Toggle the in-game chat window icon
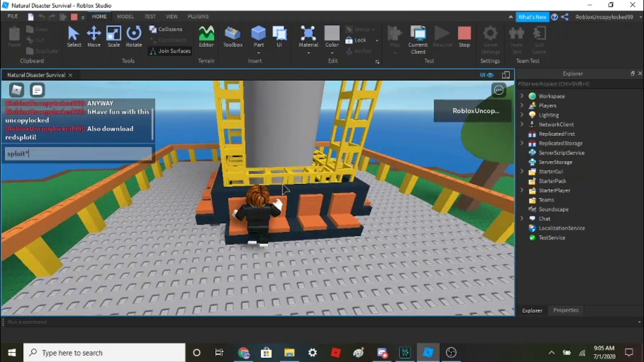 pos(37,90)
